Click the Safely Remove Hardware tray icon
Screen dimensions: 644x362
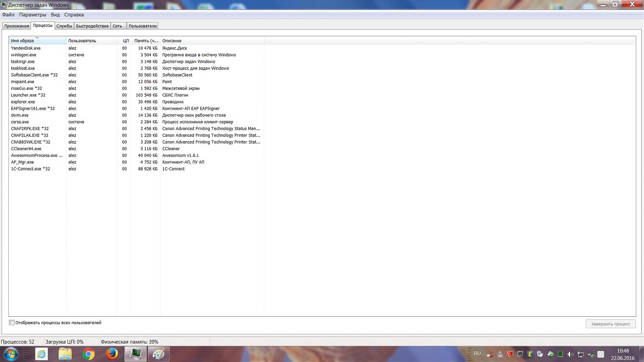[591, 354]
